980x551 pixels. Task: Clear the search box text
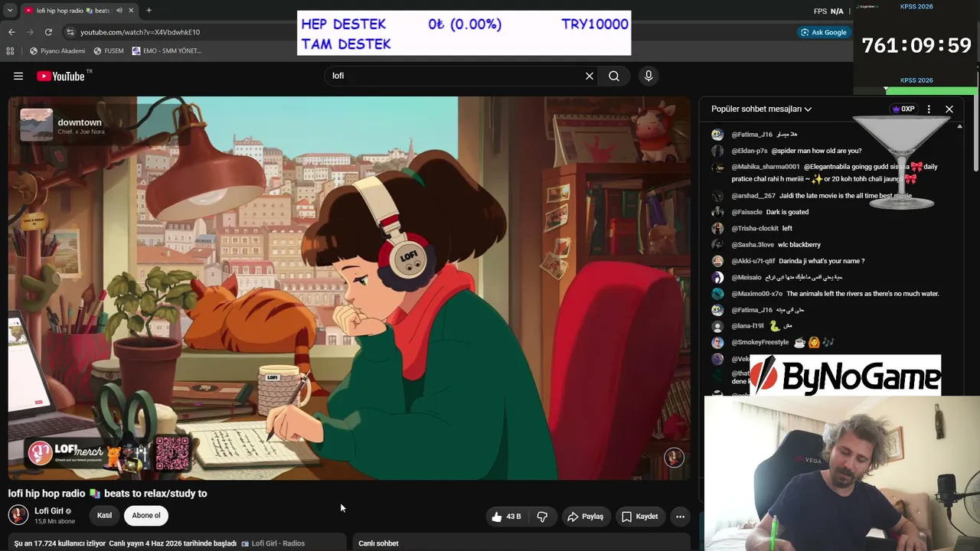[x=590, y=76]
